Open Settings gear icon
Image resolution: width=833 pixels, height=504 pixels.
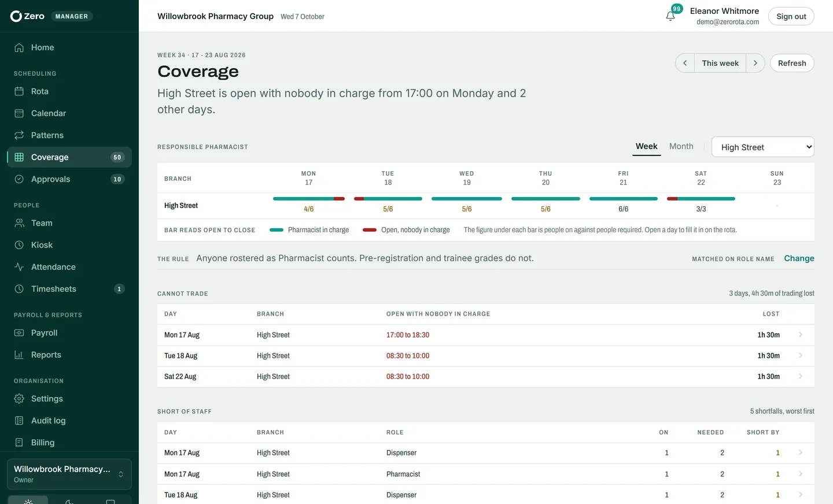19,399
